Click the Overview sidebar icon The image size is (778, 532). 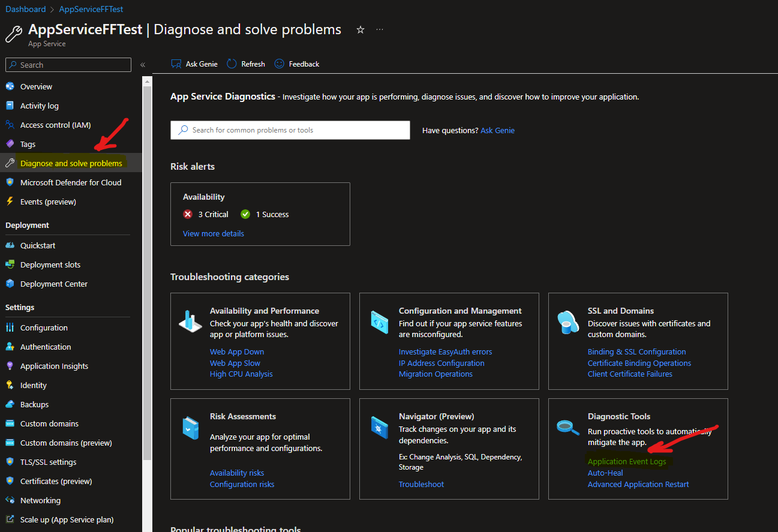[10, 86]
